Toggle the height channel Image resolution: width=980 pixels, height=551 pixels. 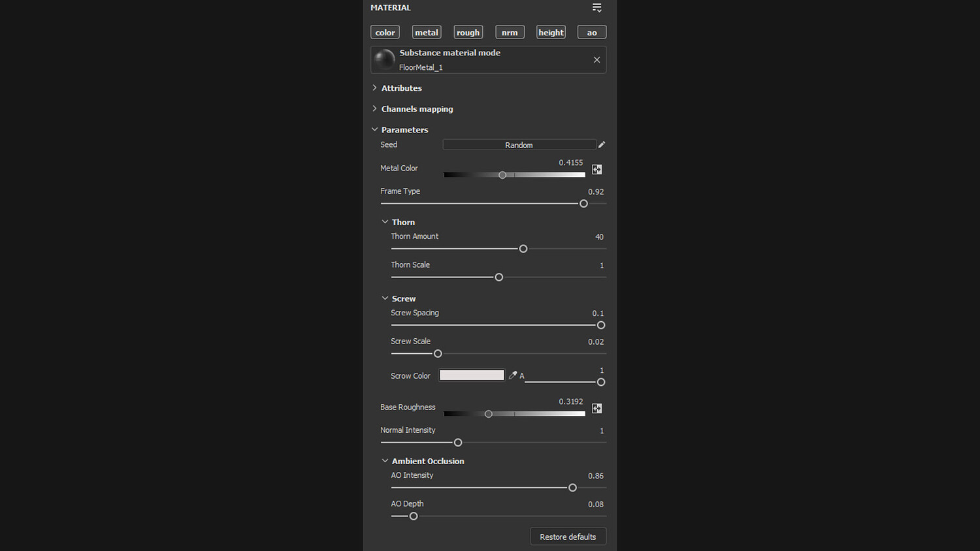coord(551,33)
